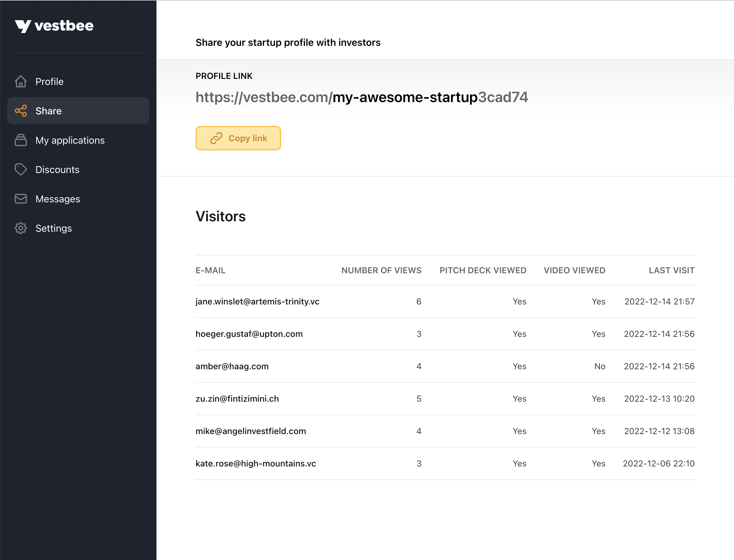
Task: Click jane.winslet@artemis-trinity.vc email address
Action: pyautogui.click(x=257, y=301)
